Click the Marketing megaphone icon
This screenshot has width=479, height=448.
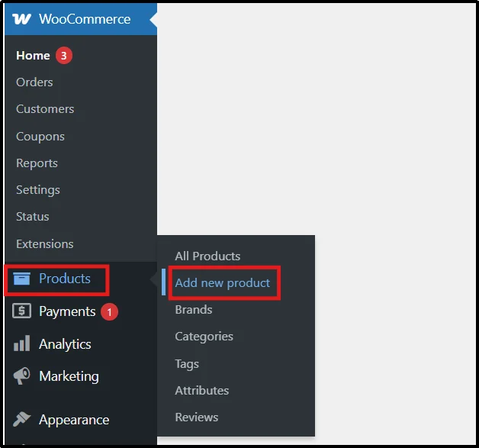[x=21, y=375]
